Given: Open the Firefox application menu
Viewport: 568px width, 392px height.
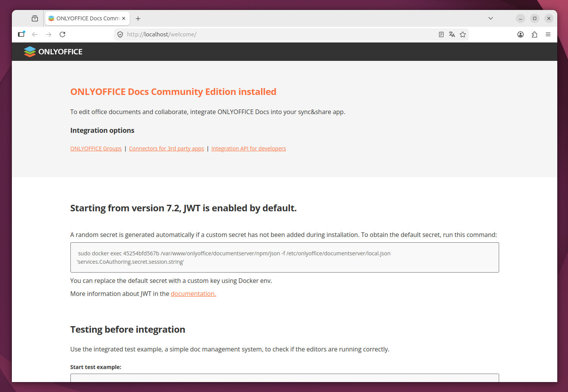Looking at the screenshot, I should (548, 34).
